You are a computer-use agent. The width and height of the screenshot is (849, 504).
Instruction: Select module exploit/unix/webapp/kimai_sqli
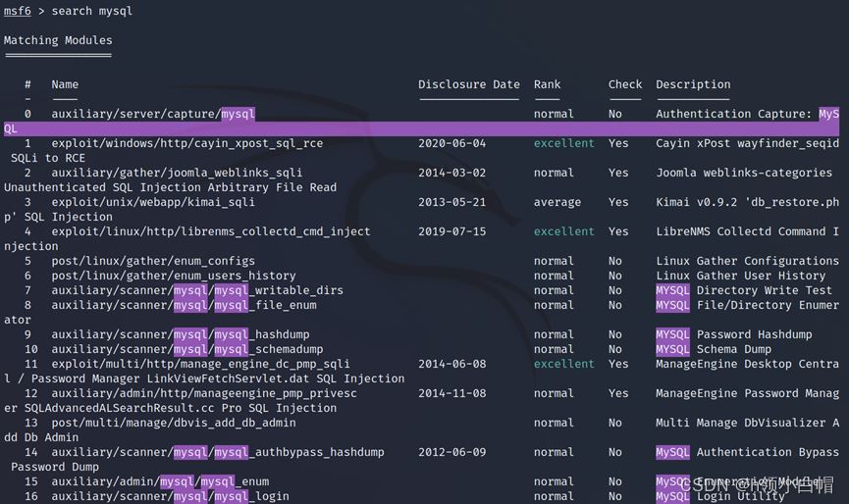pos(153,202)
